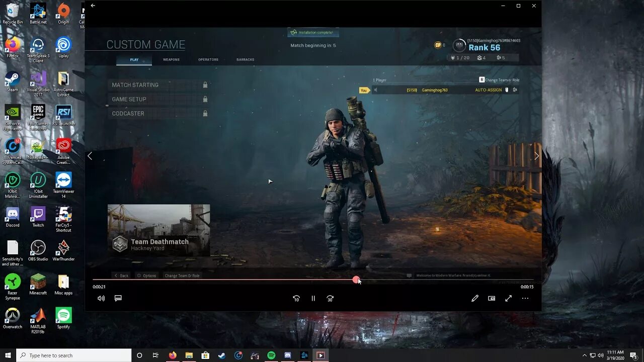644x362 pixels.
Task: Open the more options ellipsis menu
Action: (x=525, y=298)
